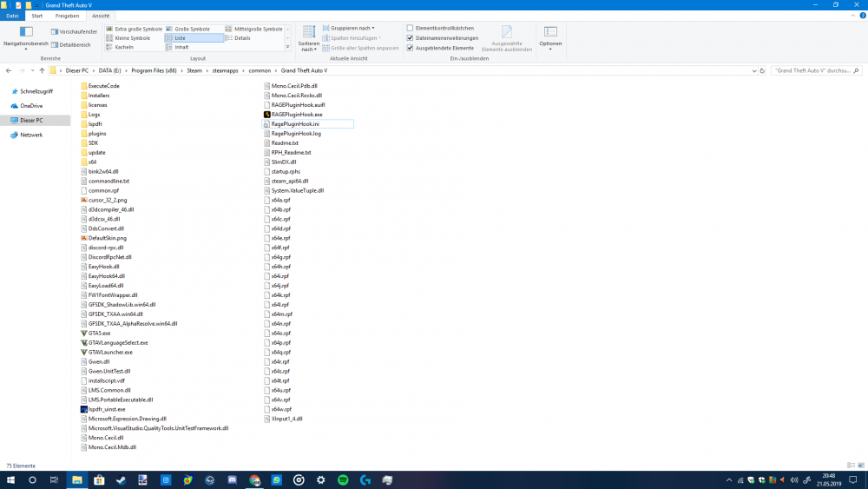Open recent locations dropdown arrow

coord(33,71)
